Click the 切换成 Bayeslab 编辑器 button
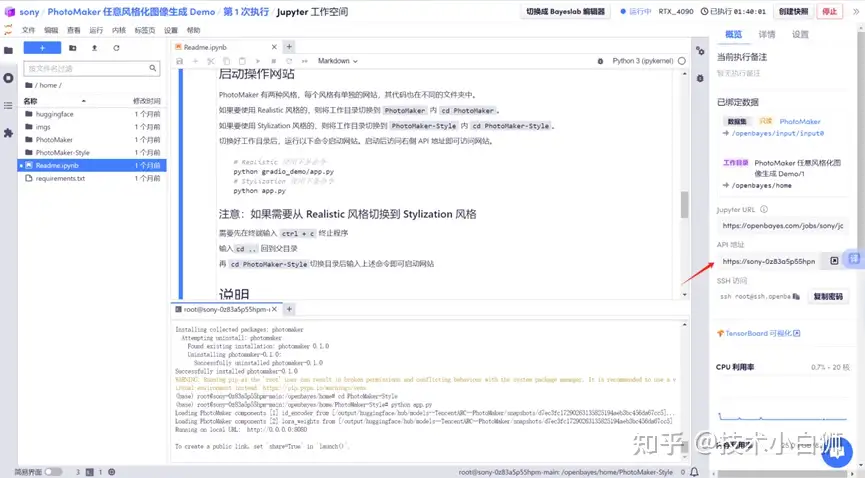This screenshot has width=865, height=478. click(x=565, y=12)
